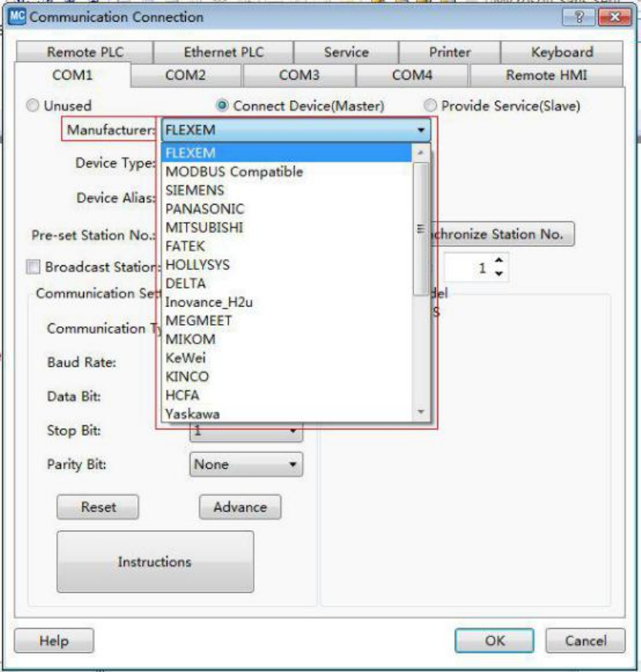Image resolution: width=641 pixels, height=672 pixels.
Task: Click the Cancel button
Action: click(585, 640)
